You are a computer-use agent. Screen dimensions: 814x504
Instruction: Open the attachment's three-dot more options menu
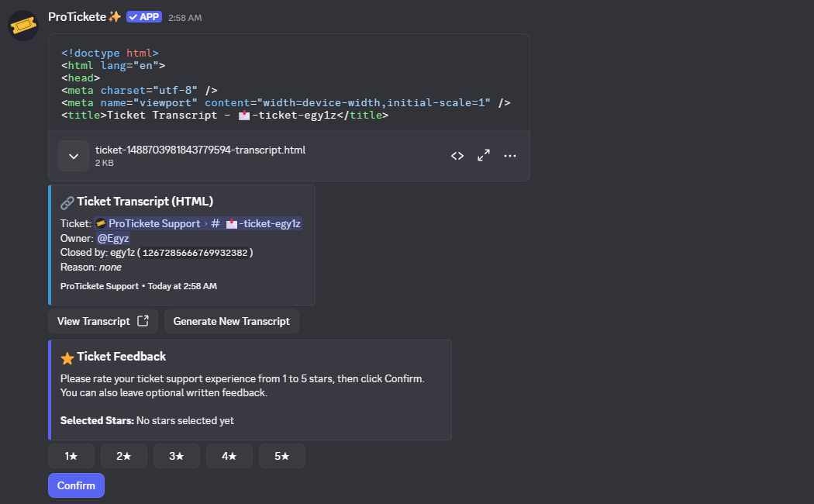point(510,156)
